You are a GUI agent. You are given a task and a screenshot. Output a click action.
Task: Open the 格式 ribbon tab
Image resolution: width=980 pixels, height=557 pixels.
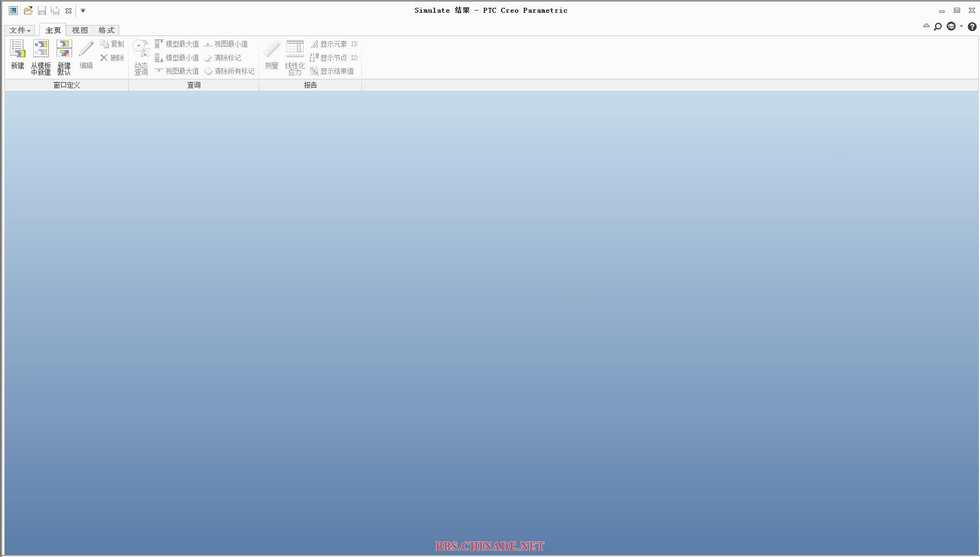pos(106,30)
